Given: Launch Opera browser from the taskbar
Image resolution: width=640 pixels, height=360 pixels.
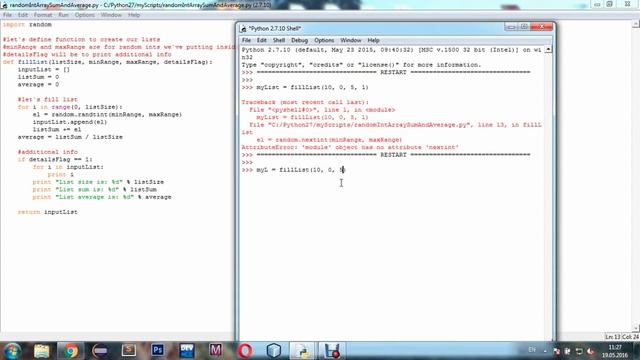Looking at the screenshot, I should coord(244,351).
